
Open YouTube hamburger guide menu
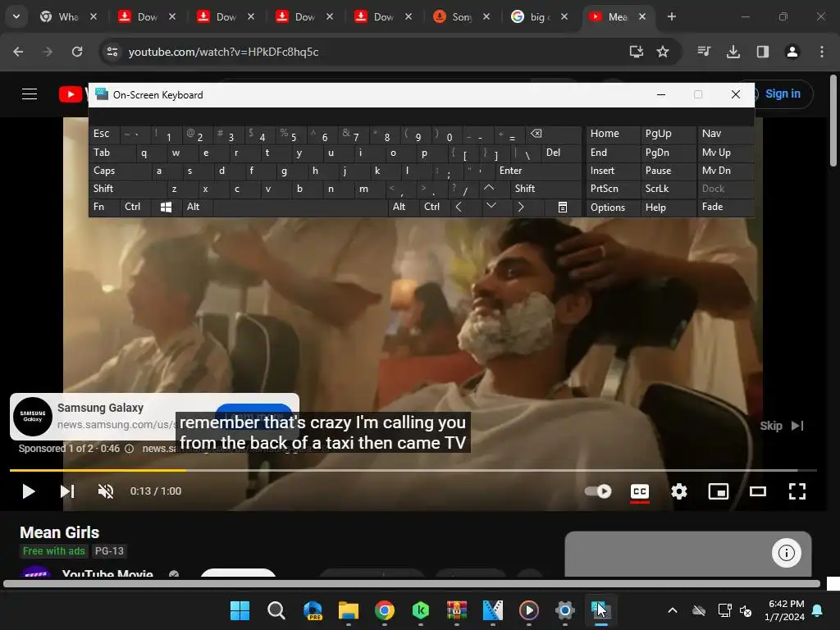[30, 94]
